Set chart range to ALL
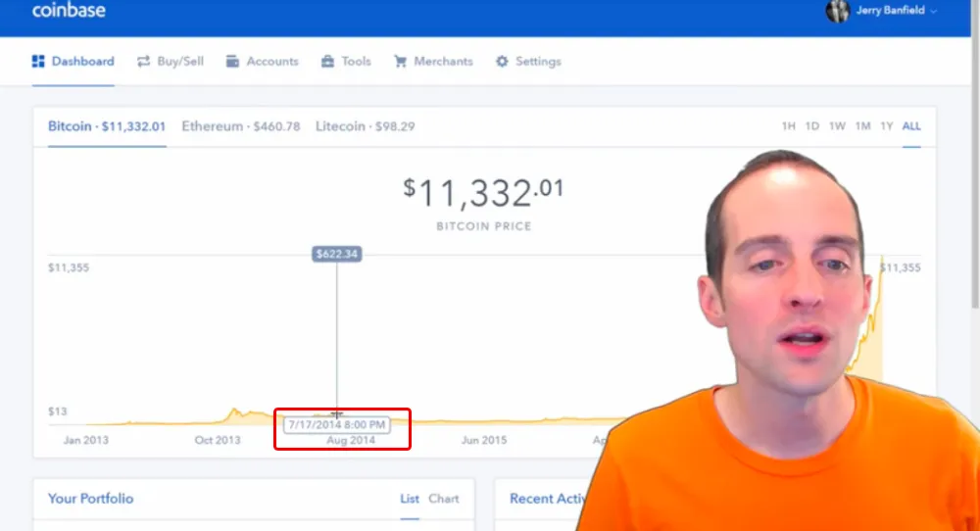Viewport: 980px width, 531px height. [x=911, y=126]
